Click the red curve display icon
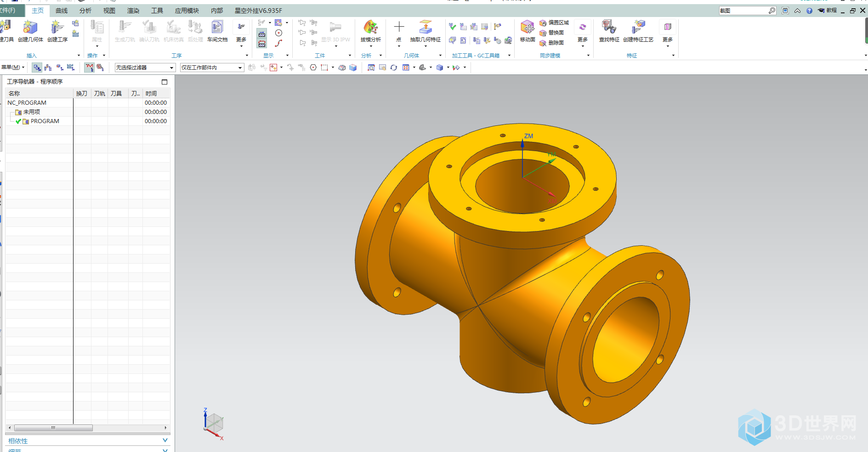Image resolution: width=868 pixels, height=452 pixels. point(278,43)
